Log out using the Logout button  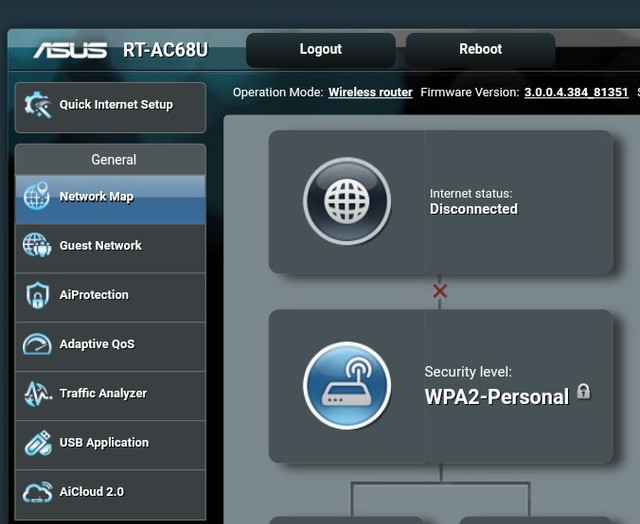coord(321,50)
